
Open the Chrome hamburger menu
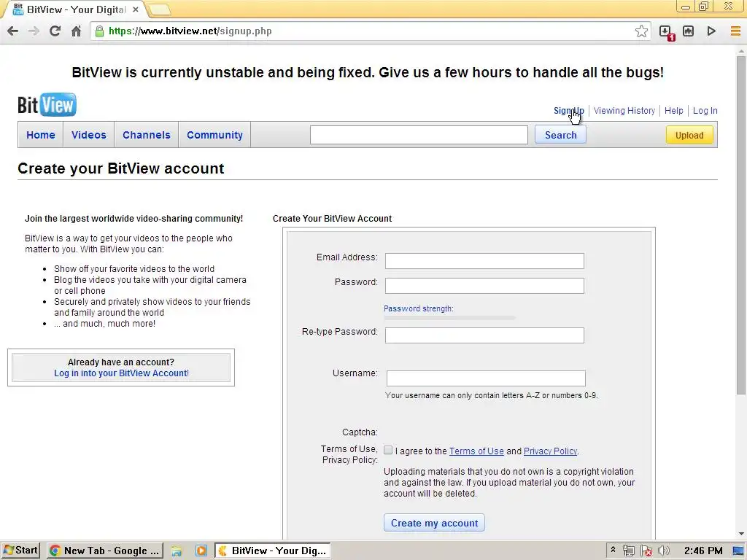735,31
